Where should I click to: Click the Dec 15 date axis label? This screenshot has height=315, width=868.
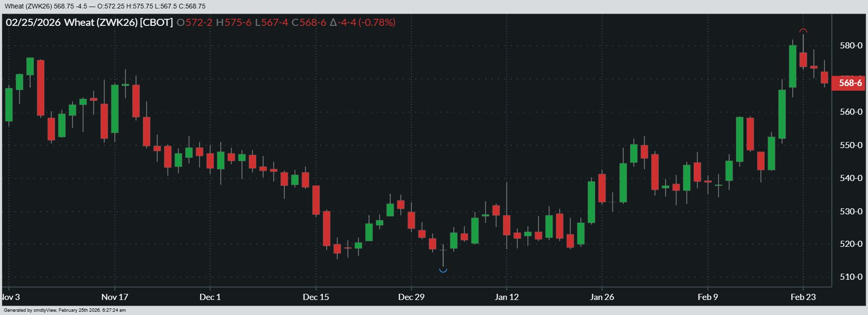[x=316, y=297]
